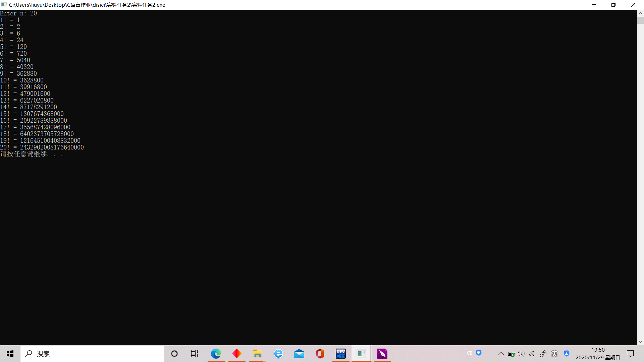Click scrollbar down arrow in console
The width and height of the screenshot is (644, 362).
(640, 342)
